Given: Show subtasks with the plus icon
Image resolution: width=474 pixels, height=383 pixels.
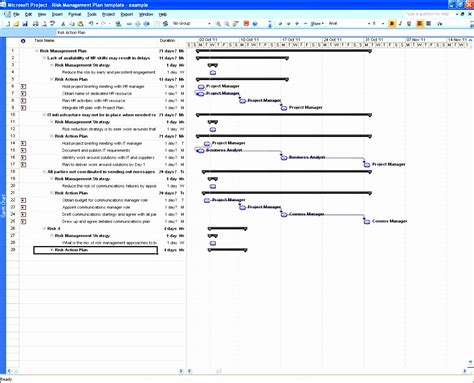Looking at the screenshot, I should pyautogui.click(x=297, y=24).
